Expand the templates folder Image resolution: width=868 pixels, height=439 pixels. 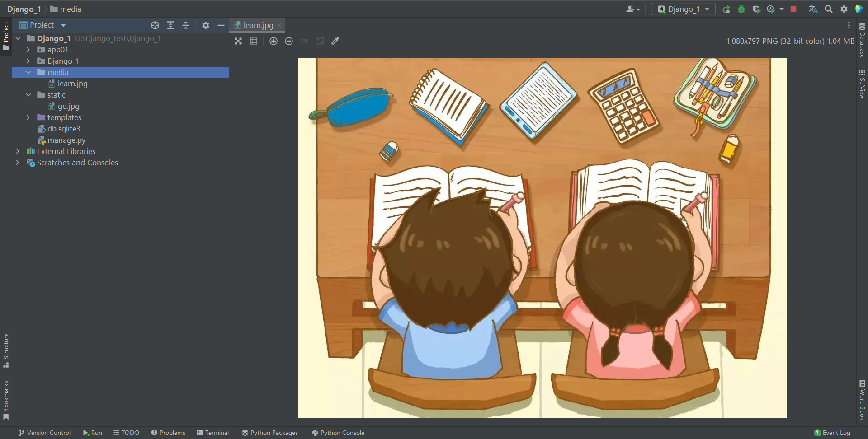click(x=28, y=117)
